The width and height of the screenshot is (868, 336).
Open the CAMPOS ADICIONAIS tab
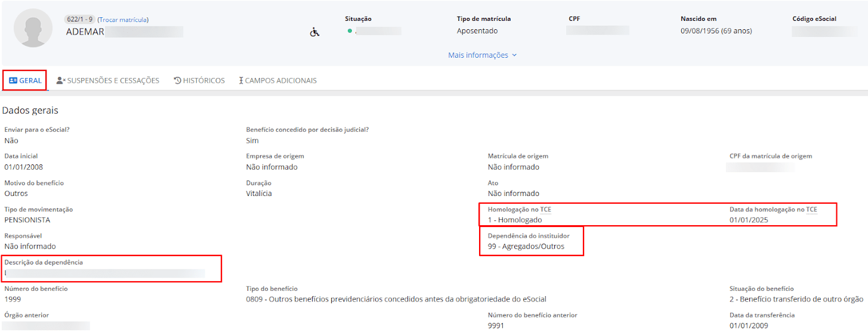coord(277,80)
